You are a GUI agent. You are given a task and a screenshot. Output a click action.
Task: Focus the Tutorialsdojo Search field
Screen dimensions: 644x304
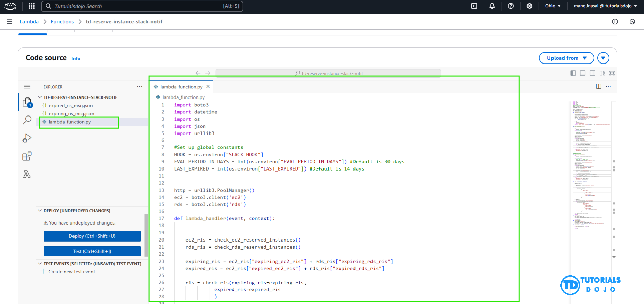tap(142, 6)
